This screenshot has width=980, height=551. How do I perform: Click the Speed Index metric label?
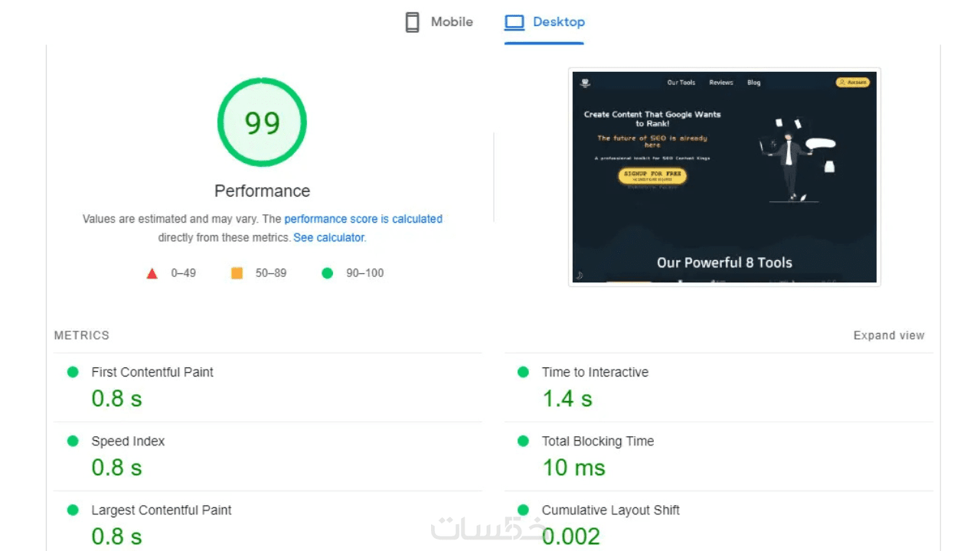(x=128, y=441)
